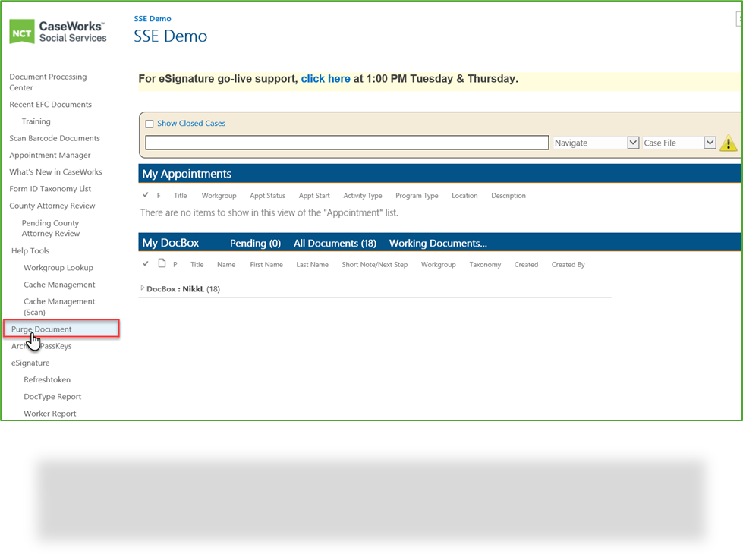743x560 pixels.
Task: Toggle the Show Closed Cases checkbox
Action: coord(150,124)
